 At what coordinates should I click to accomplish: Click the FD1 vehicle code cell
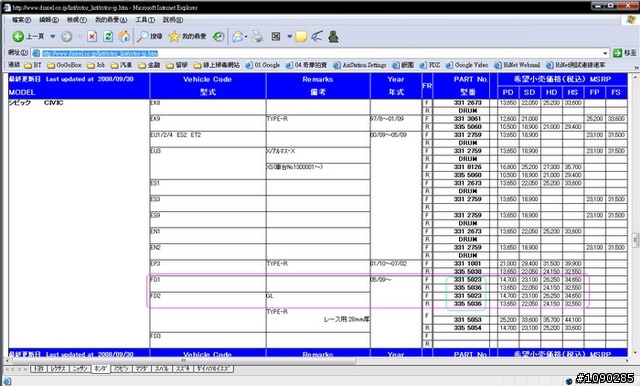208,284
